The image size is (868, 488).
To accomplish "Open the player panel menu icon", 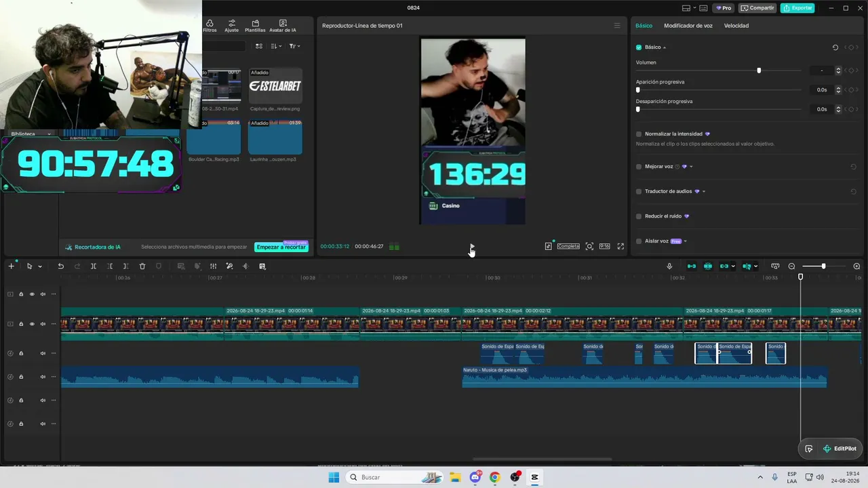I will pos(617,26).
